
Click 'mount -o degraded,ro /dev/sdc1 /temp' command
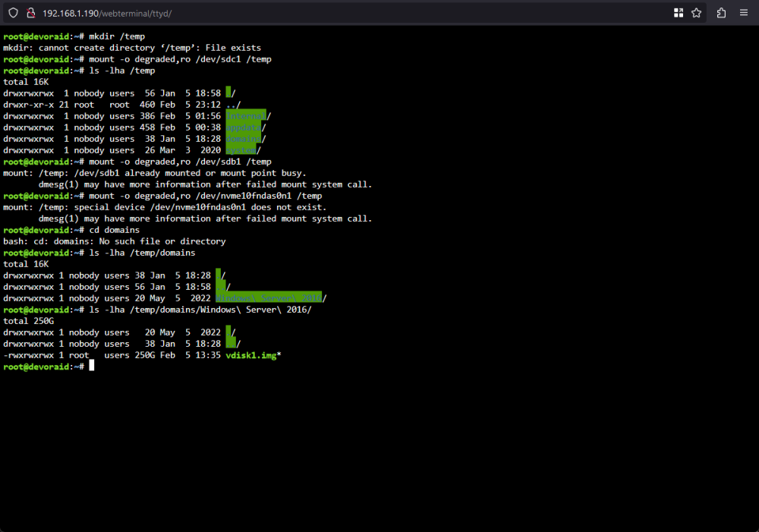point(180,59)
